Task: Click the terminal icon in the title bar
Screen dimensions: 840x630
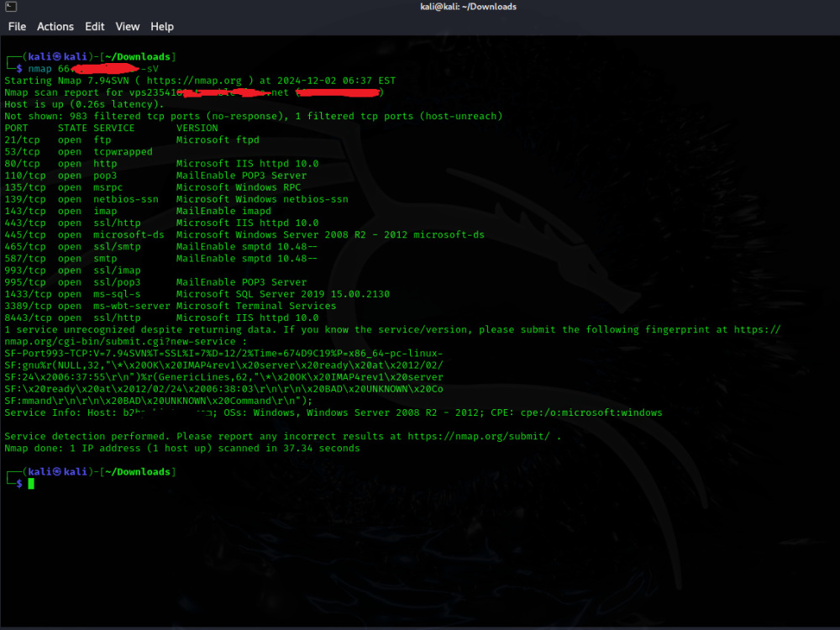Action: coord(11,7)
